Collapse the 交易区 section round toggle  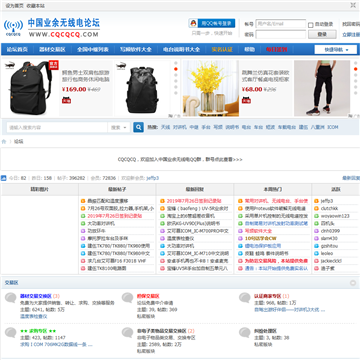coord(353,283)
